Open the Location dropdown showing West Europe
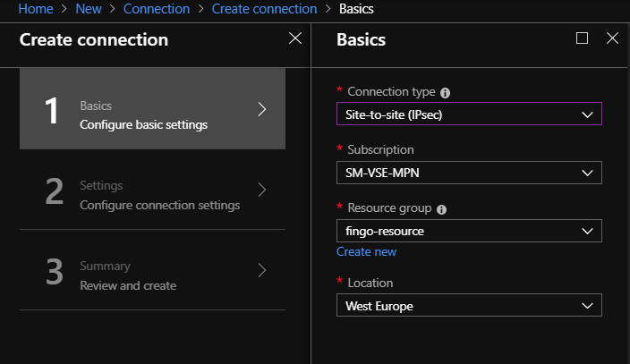 (469, 305)
